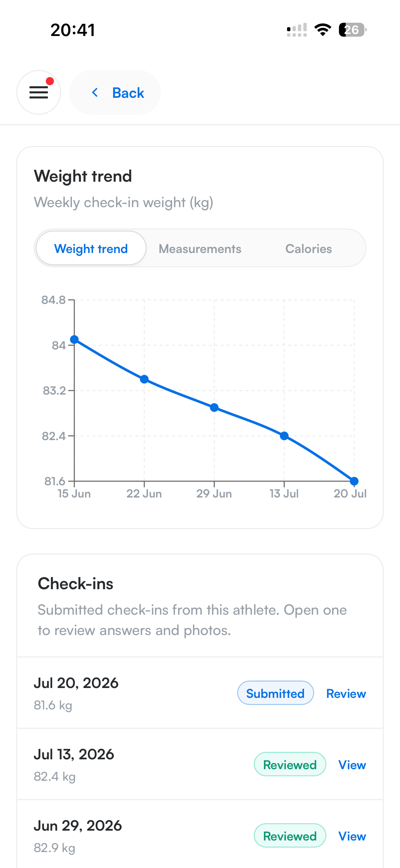This screenshot has width=400, height=868.
Task: Select the 22 Jun data point on chart
Action: [144, 379]
